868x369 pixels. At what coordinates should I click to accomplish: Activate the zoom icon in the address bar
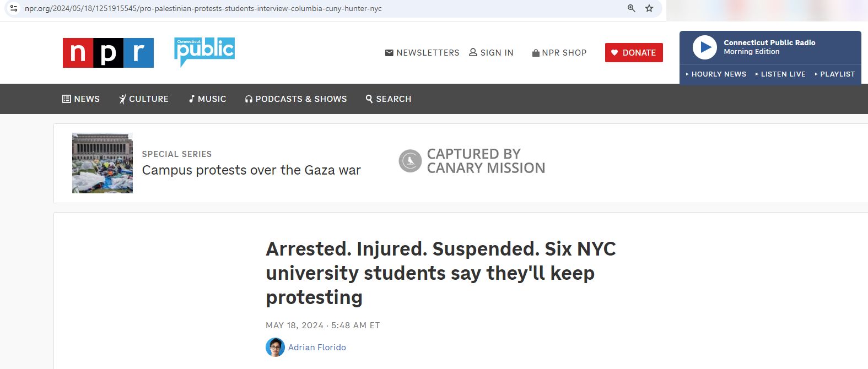click(x=630, y=9)
